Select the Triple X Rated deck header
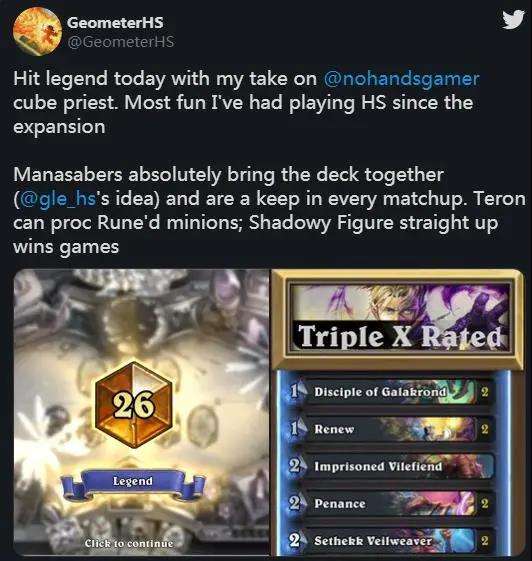532x561 pixels. (x=398, y=320)
